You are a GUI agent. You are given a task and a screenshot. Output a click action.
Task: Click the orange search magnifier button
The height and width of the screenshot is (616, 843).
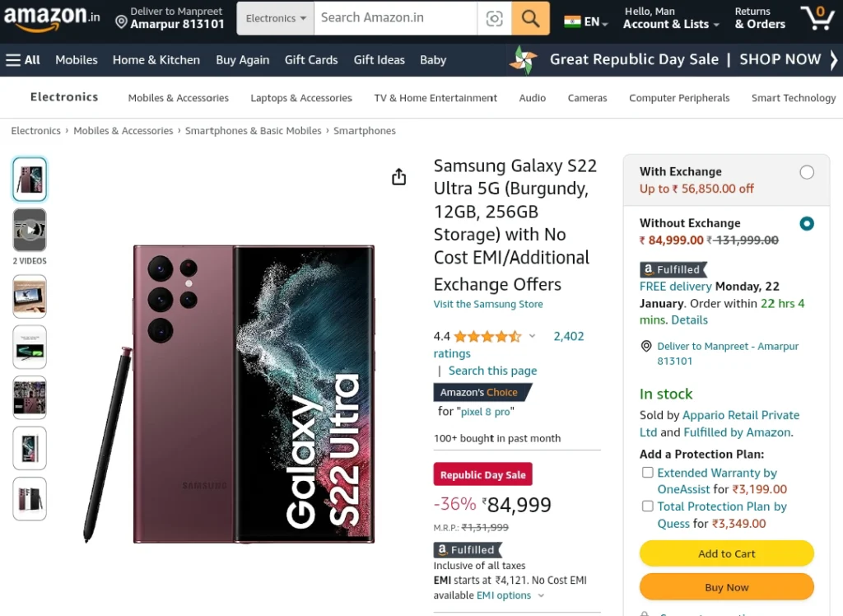click(530, 18)
